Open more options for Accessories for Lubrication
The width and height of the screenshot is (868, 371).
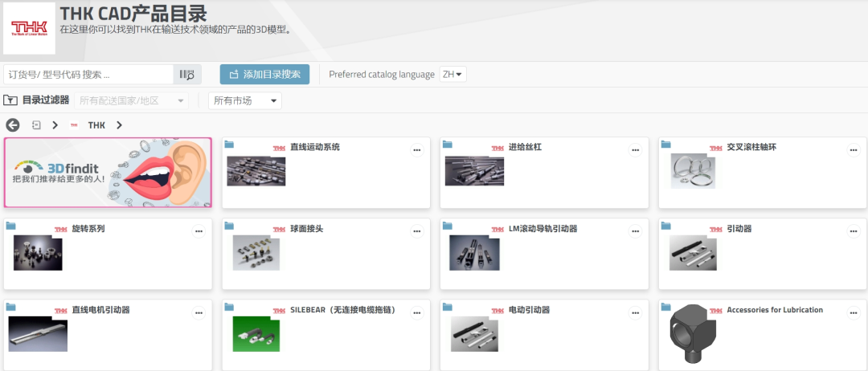[854, 312]
